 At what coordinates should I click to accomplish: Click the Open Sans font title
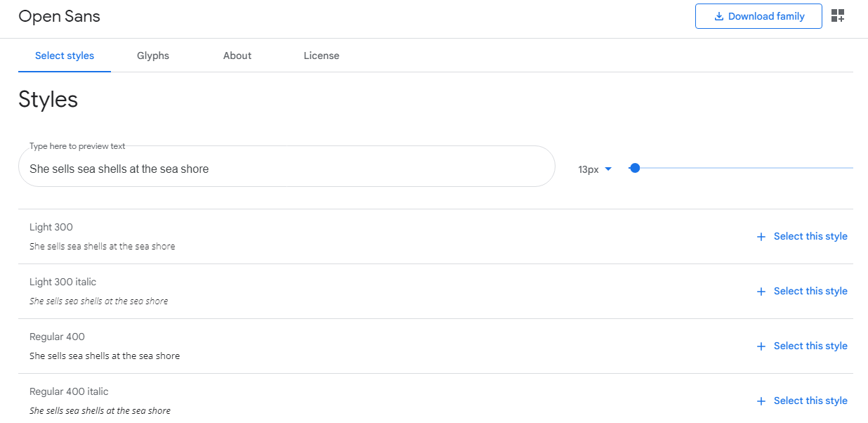click(60, 16)
